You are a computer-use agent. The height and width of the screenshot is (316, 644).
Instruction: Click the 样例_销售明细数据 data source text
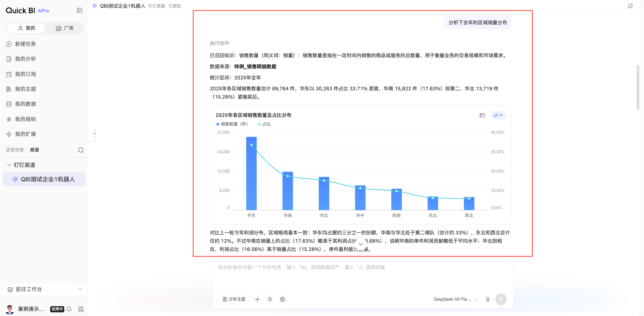[x=255, y=67]
